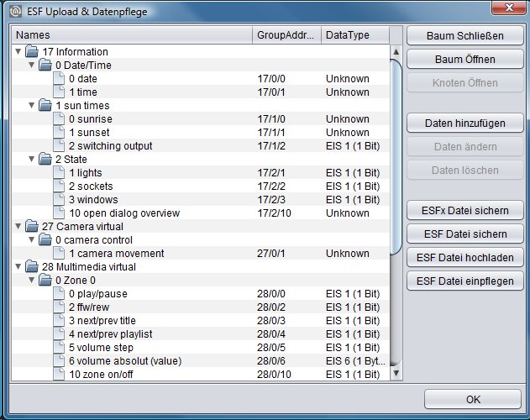
Task: Click the Baum Schließen button
Action: coord(465,35)
